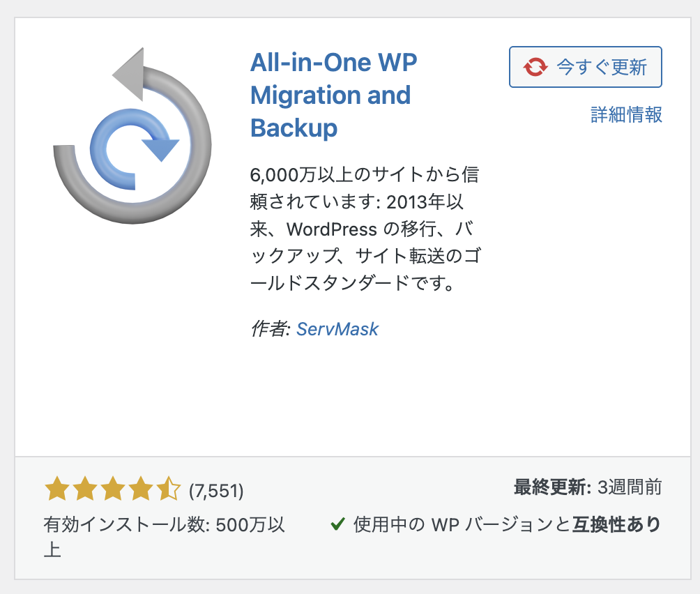Click the green compatibility checkmark icon
Screen dimensions: 700x594
click(x=338, y=524)
